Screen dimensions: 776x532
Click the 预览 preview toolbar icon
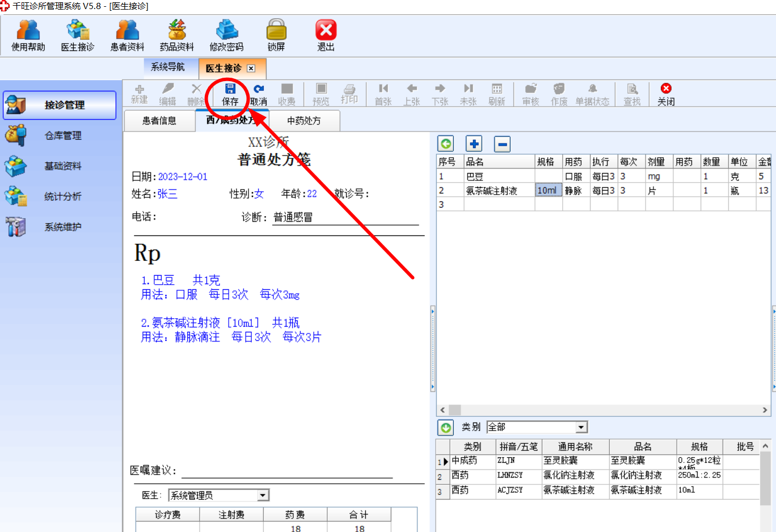pyautogui.click(x=321, y=94)
